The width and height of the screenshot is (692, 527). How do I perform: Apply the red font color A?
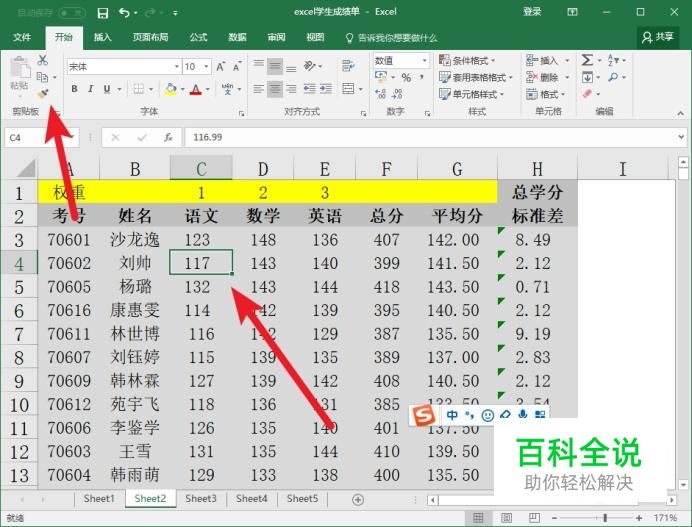point(196,89)
